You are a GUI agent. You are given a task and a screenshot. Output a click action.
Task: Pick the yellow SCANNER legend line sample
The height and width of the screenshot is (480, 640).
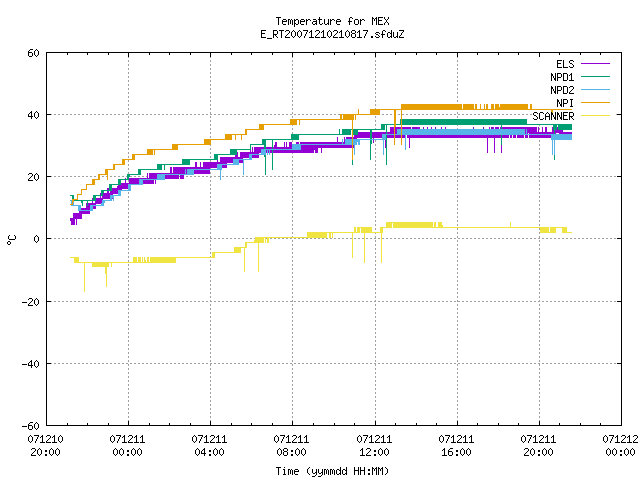[595, 116]
